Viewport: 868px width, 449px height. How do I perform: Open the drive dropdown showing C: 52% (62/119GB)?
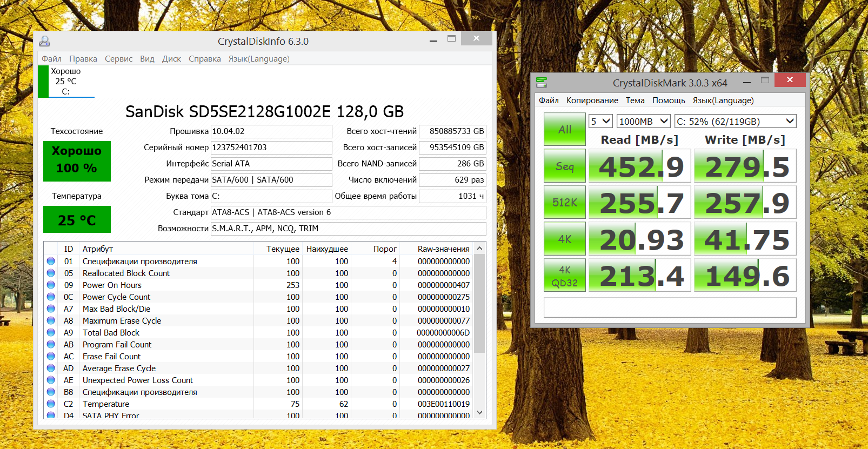click(736, 122)
